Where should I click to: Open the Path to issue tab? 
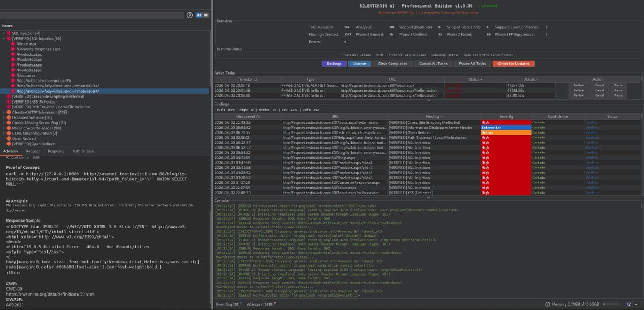tap(84, 151)
